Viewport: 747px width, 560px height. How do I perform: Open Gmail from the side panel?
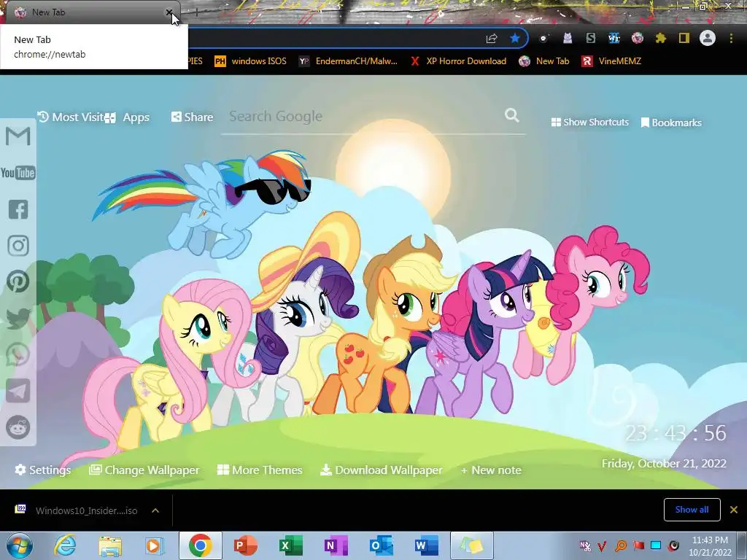[x=18, y=136]
